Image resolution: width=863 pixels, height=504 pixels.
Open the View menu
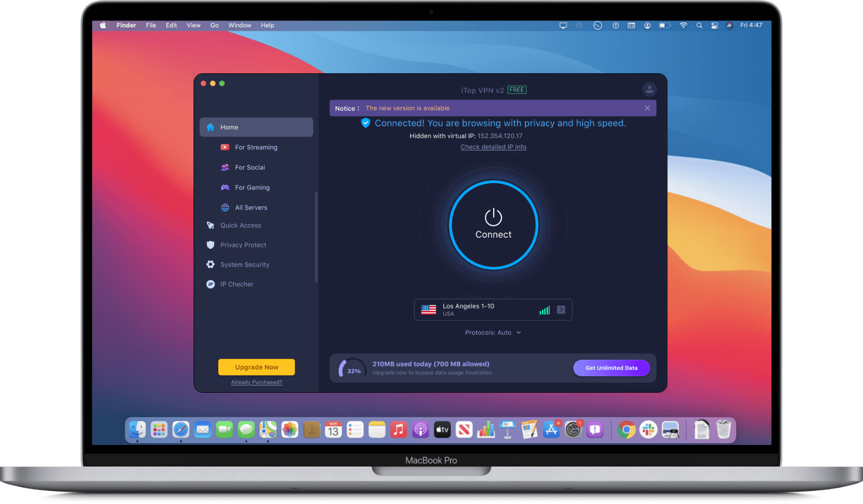click(193, 25)
